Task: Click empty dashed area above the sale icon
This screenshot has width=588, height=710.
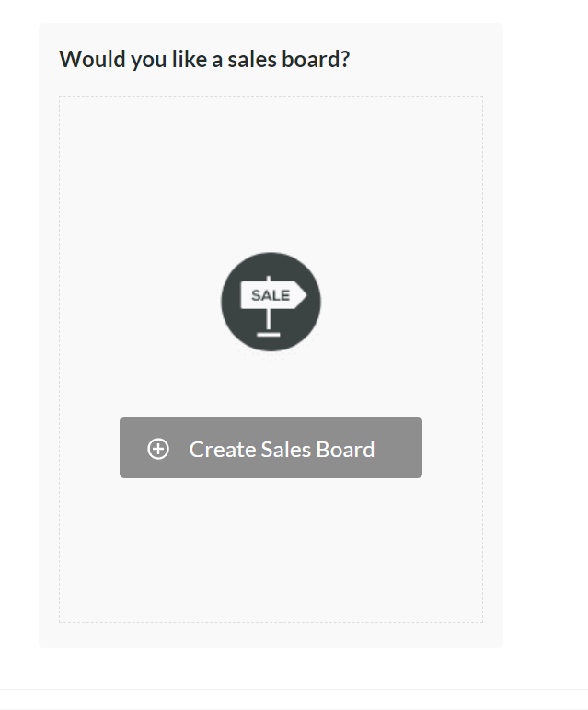Action: [x=271, y=172]
